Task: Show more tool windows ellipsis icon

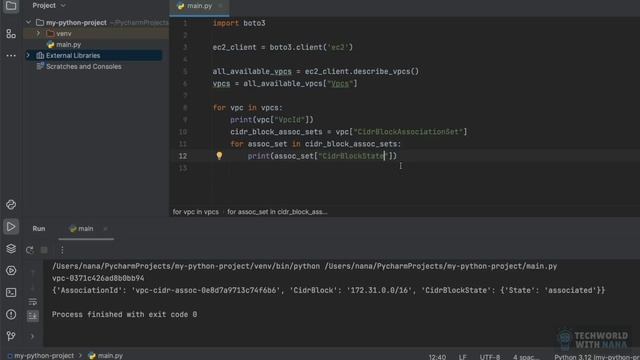Action: point(11,55)
